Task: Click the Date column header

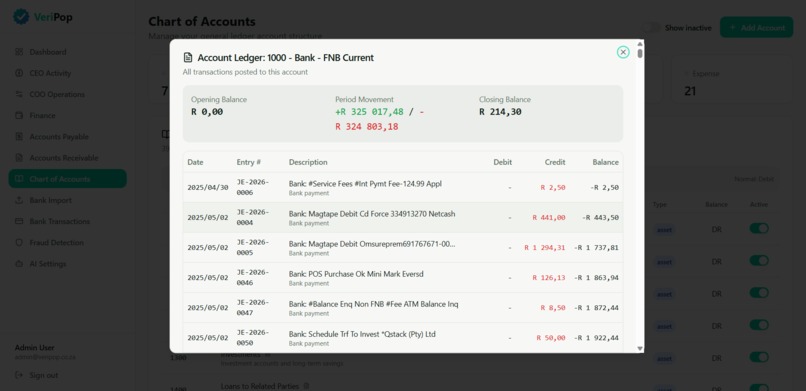Action: point(195,162)
